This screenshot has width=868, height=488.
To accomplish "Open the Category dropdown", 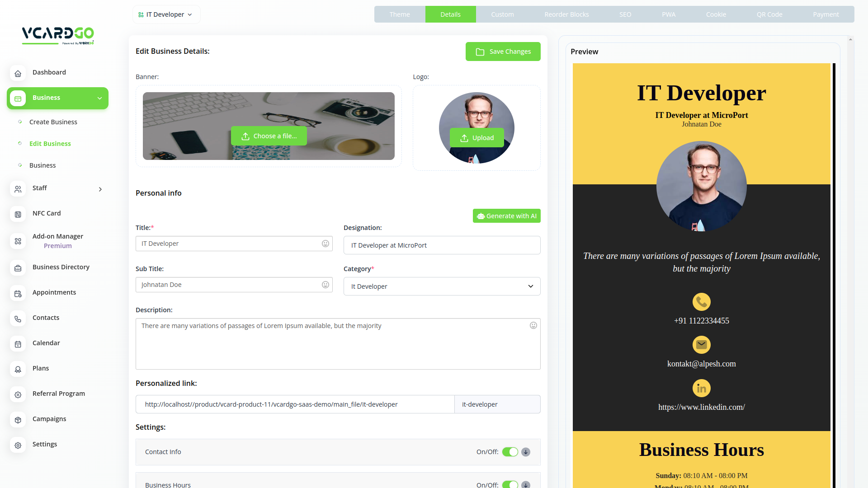I will (x=442, y=286).
